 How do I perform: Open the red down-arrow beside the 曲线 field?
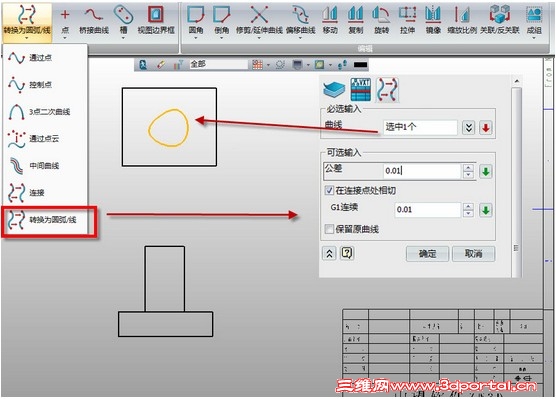[486, 128]
